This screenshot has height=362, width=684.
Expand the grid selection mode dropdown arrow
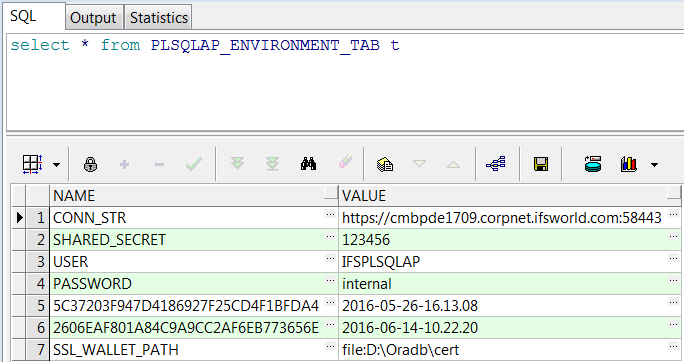click(x=56, y=165)
